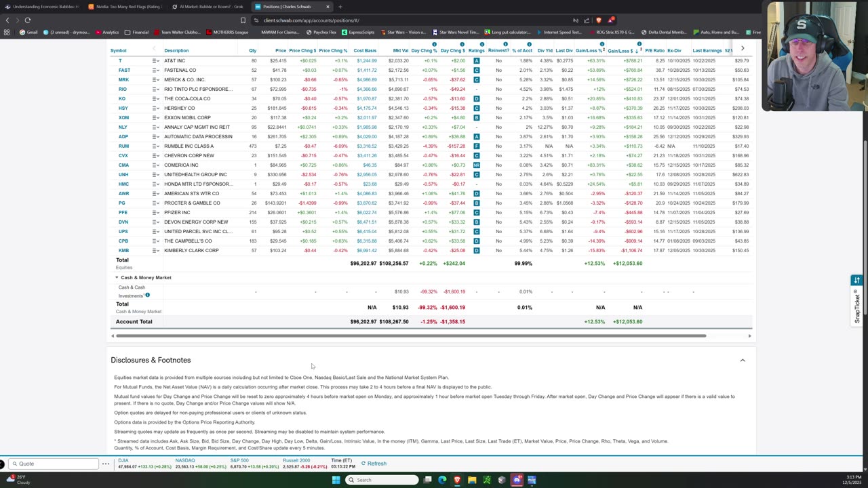Collapse the Cash & Money Market section
868x488 pixels.
coord(117,277)
